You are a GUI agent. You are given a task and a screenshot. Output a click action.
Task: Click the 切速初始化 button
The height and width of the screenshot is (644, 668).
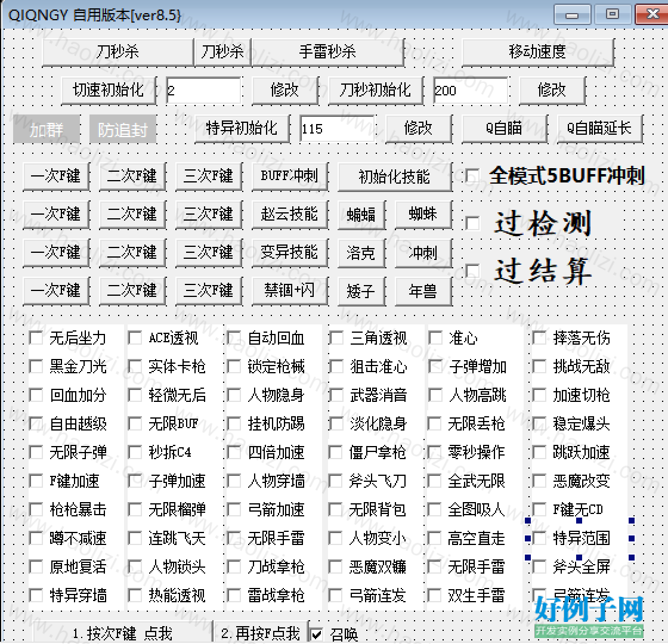click(109, 90)
